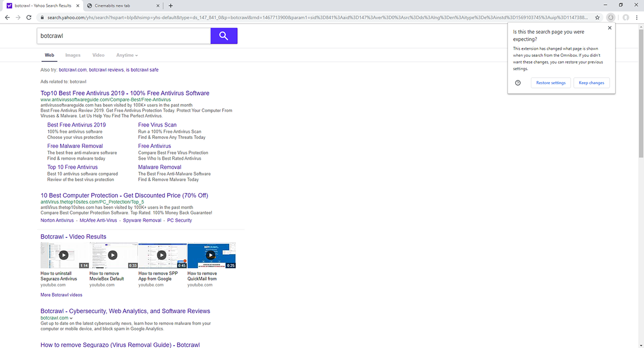Reload the page using the refresh icon
This screenshot has width=644, height=348.
coord(29,18)
